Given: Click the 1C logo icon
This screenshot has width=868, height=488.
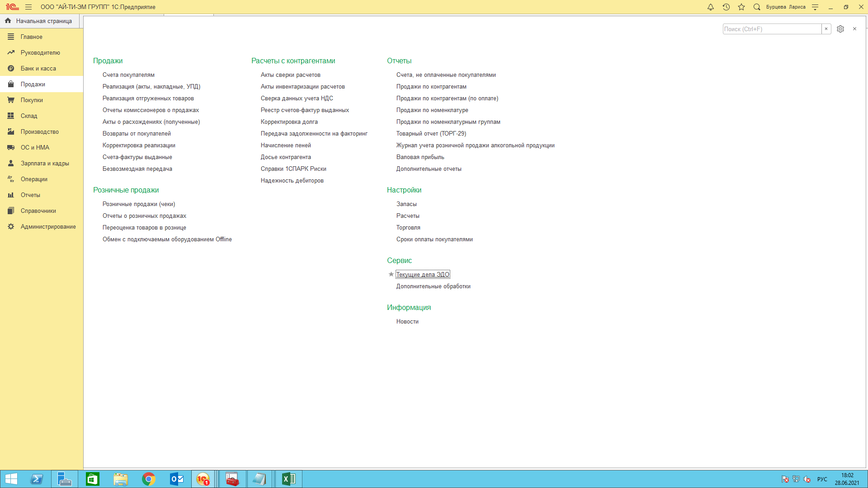Looking at the screenshot, I should [x=12, y=7].
